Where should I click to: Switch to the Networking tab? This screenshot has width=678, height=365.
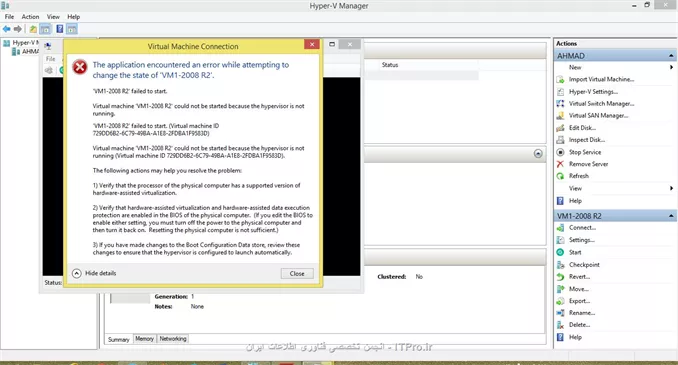tap(173, 339)
